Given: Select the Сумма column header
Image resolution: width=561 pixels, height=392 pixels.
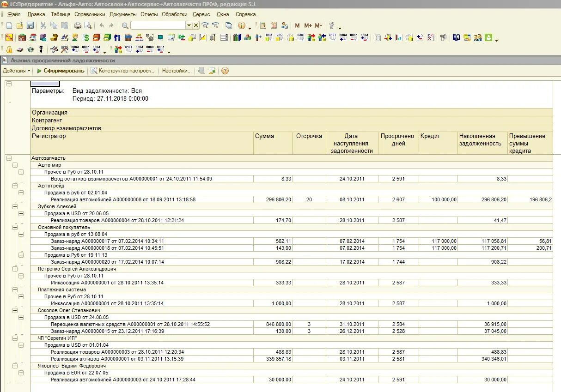Looking at the screenshot, I should [x=273, y=143].
